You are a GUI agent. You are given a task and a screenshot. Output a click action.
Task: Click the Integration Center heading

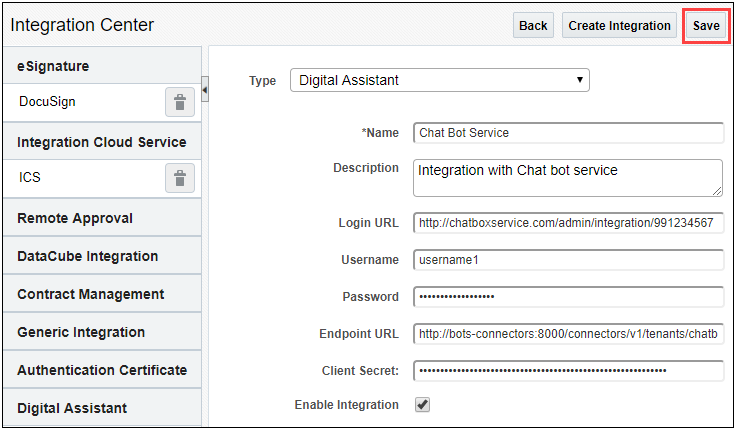click(82, 25)
